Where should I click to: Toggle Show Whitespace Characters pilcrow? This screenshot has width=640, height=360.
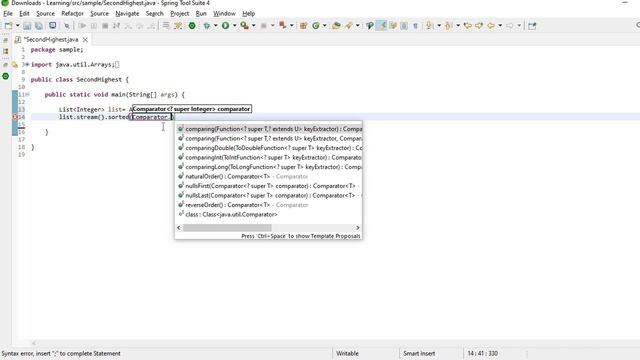(x=416, y=26)
